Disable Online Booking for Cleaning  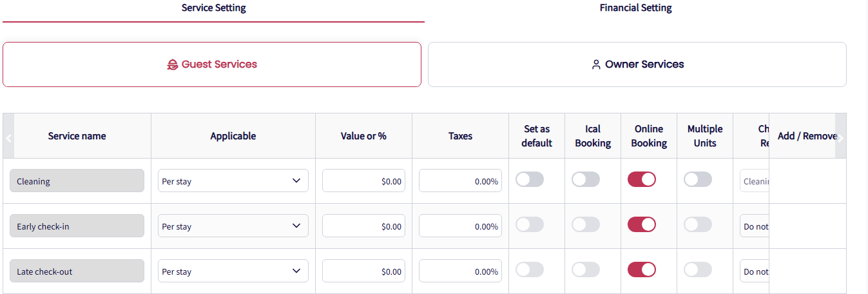[x=641, y=179]
